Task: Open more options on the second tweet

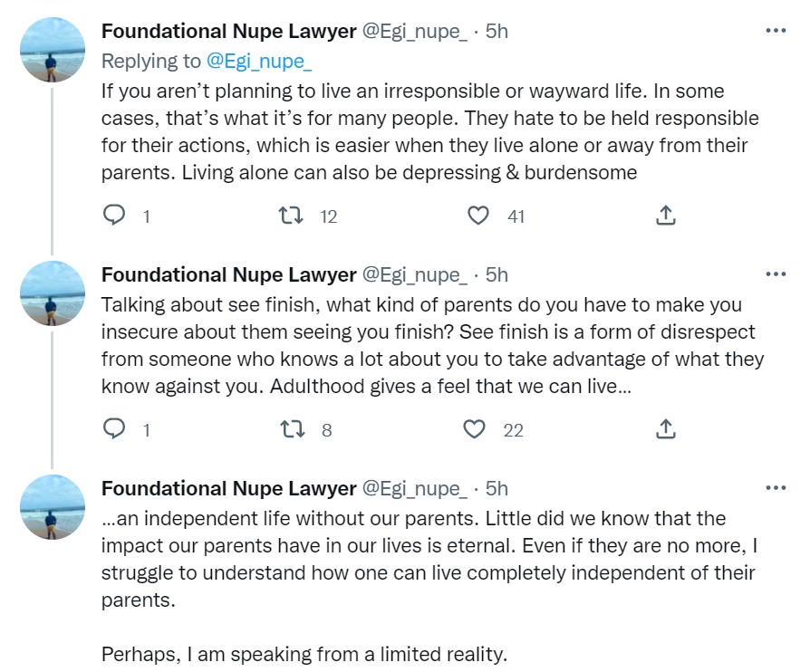Action: 776,274
